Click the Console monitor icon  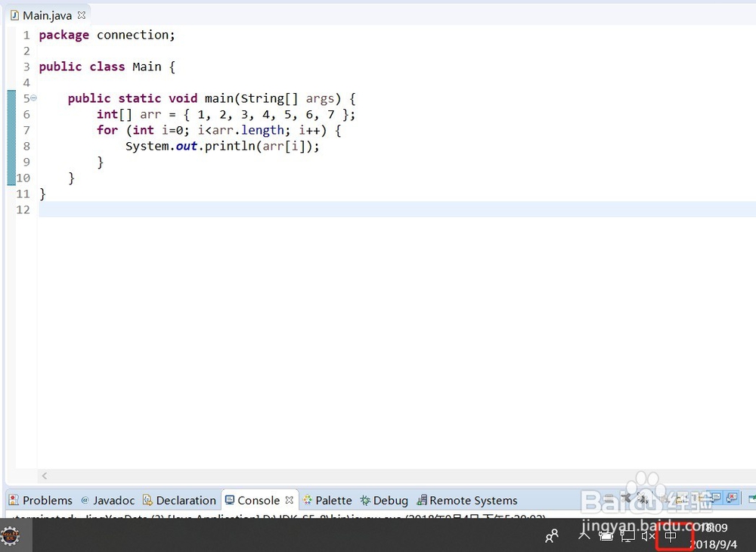(x=230, y=500)
